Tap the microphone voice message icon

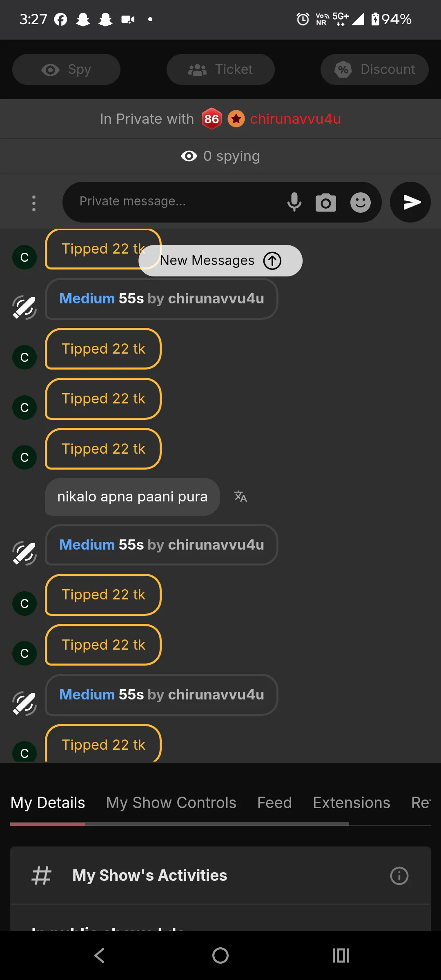tap(294, 202)
